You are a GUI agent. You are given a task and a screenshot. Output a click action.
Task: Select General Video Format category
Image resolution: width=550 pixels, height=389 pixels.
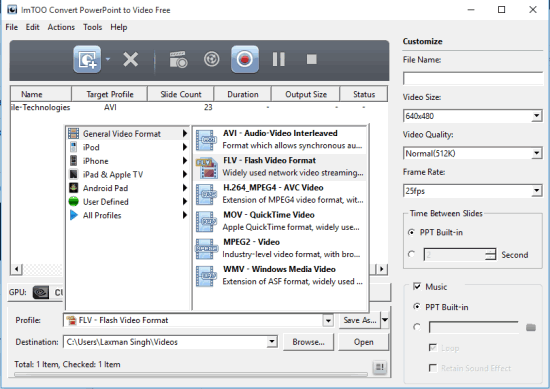tap(128, 134)
